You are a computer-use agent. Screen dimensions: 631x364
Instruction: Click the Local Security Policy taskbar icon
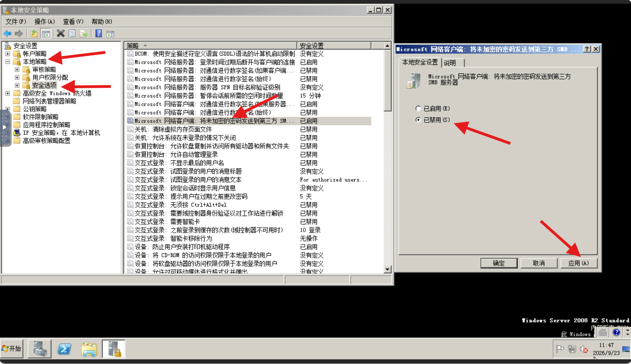click(114, 349)
